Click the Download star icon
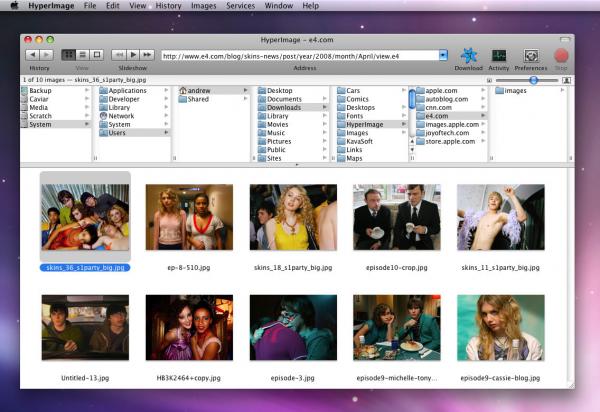Screen dimensions: 600x412 click(x=468, y=56)
